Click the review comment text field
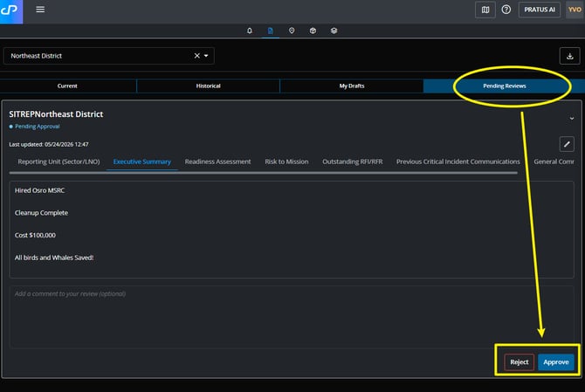 tap(292, 317)
